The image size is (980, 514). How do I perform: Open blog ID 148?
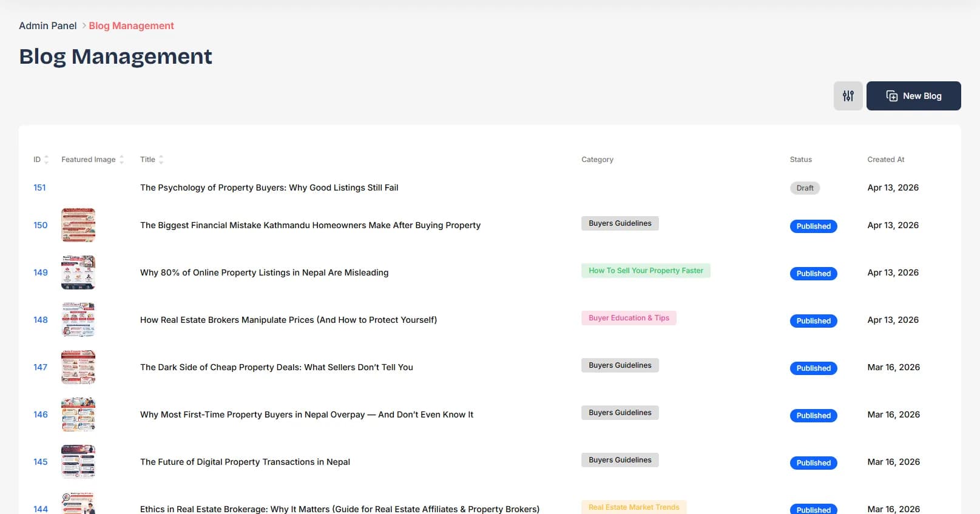click(x=40, y=320)
